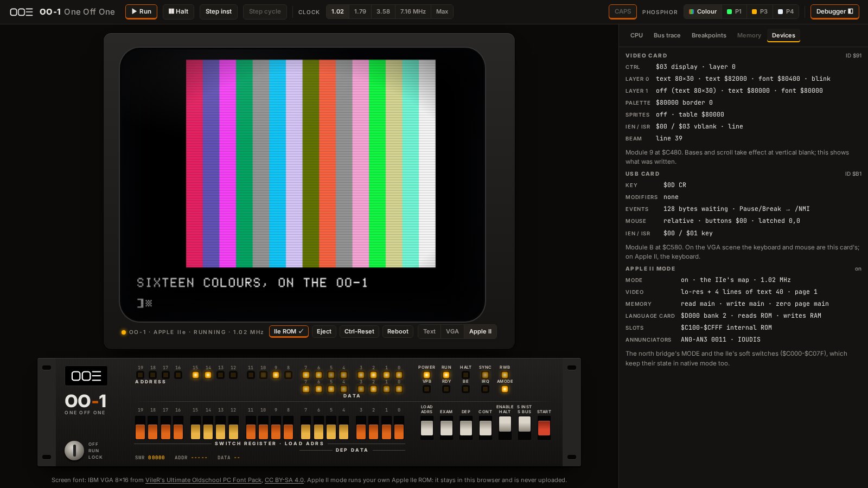
Task: Click the OOE badge on the front panel
Action: coord(86,376)
